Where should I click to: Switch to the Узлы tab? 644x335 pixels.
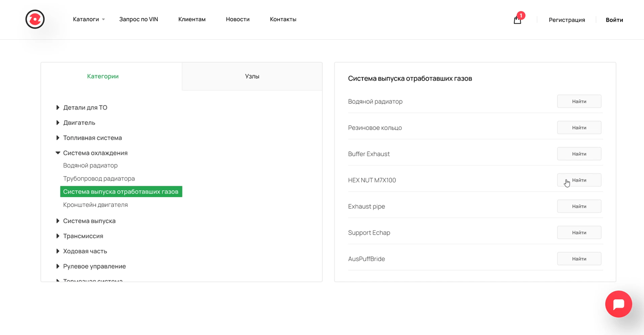(252, 76)
